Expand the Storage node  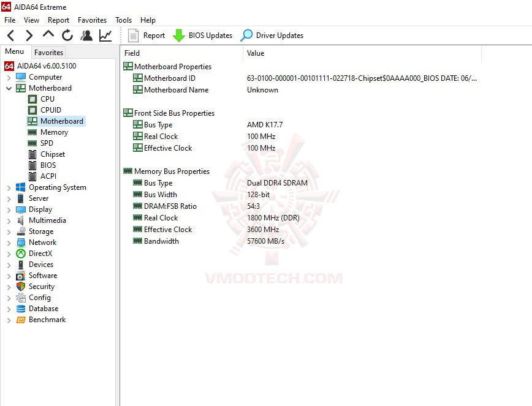coord(9,232)
